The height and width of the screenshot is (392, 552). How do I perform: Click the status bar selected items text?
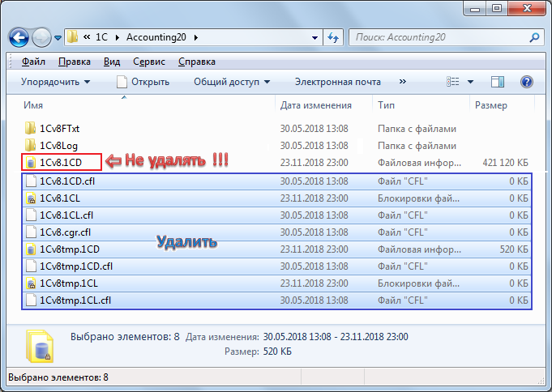58,377
